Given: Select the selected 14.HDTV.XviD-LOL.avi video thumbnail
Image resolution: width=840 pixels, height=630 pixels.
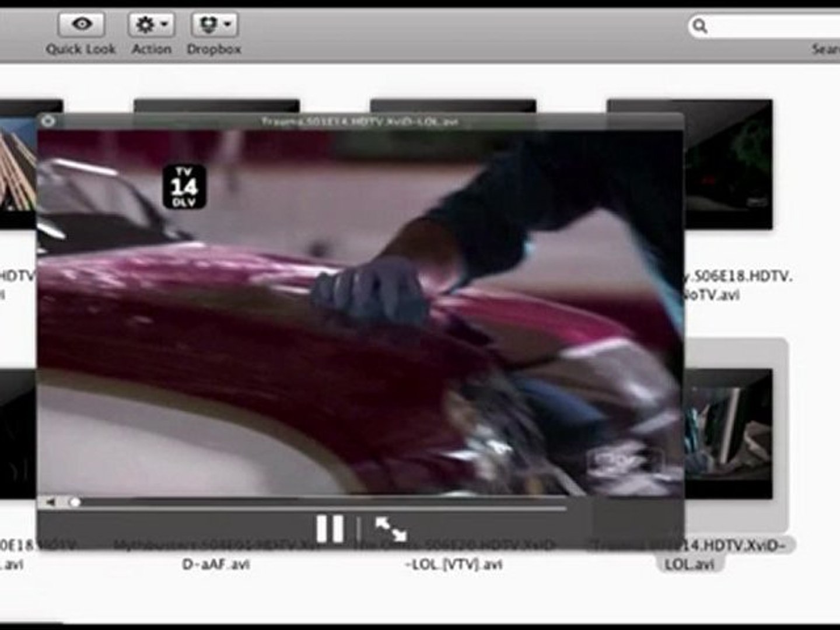Looking at the screenshot, I should (729, 433).
